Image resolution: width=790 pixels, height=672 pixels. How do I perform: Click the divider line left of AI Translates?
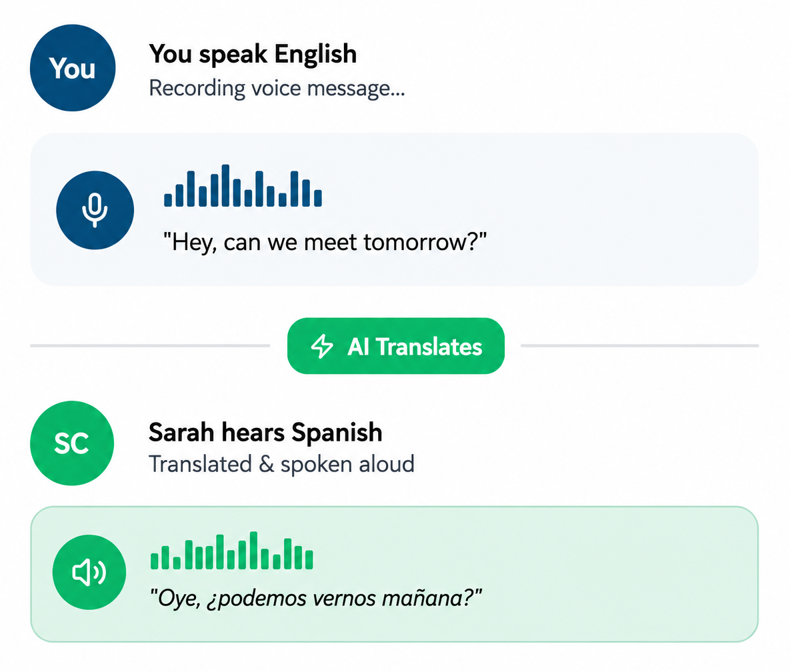(150, 346)
